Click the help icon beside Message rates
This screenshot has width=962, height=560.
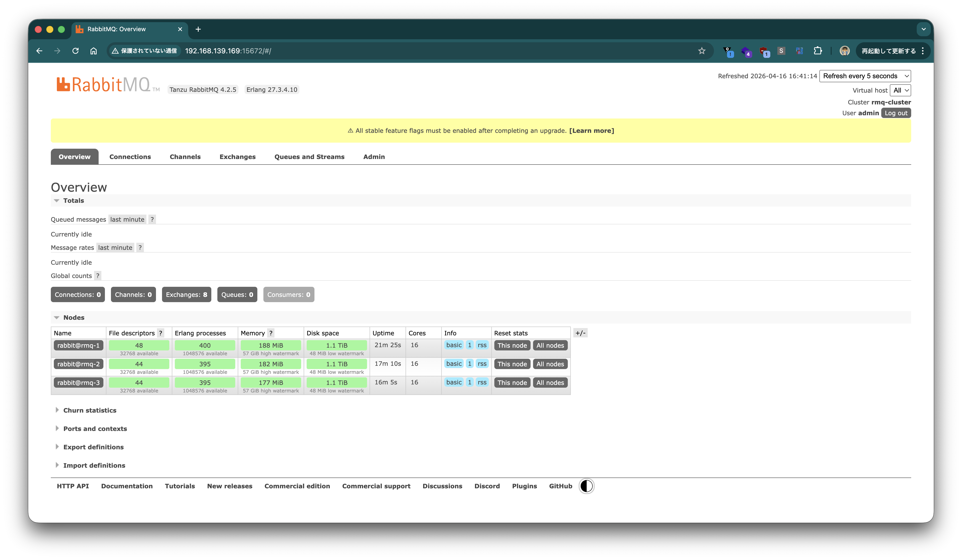(140, 247)
